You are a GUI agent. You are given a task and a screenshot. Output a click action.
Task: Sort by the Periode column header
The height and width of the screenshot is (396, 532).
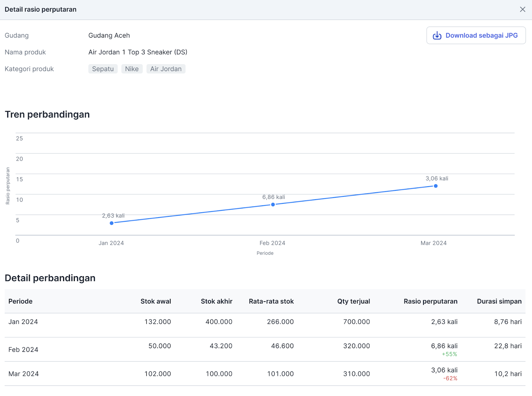click(20, 301)
